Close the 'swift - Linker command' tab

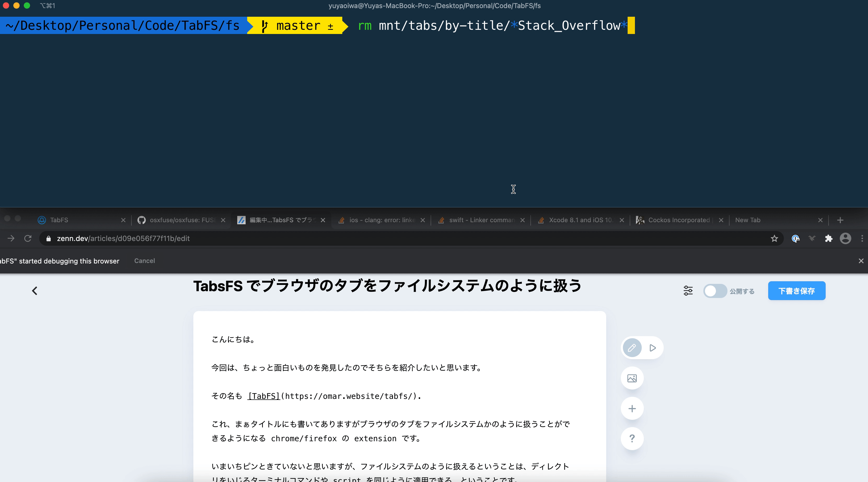click(523, 220)
